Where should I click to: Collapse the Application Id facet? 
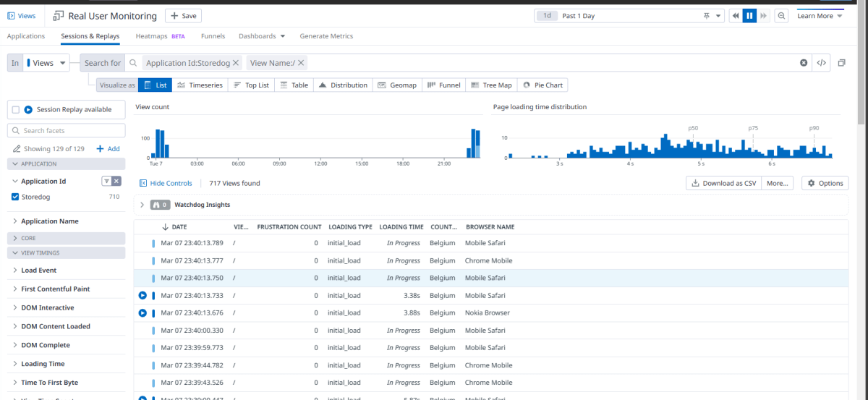point(15,182)
